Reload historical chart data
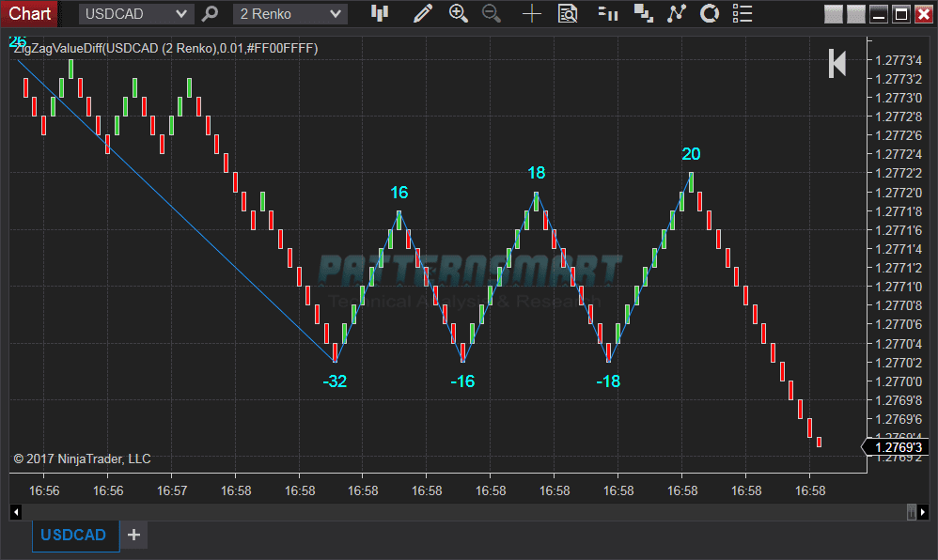This screenshot has height=560, width=938. coord(709,13)
